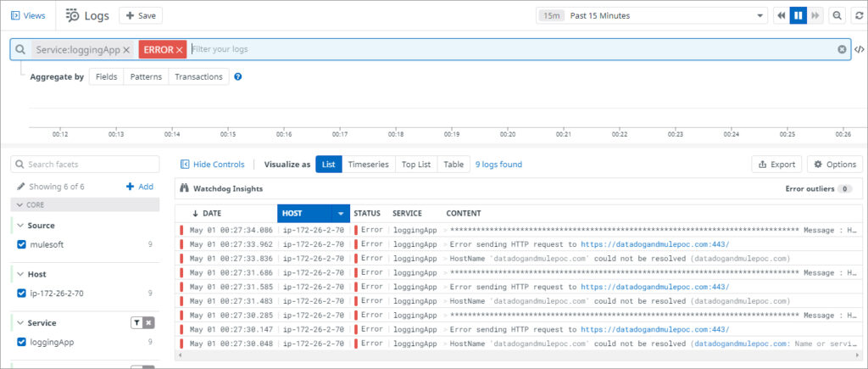Visualize logs as List
The height and width of the screenshot is (369, 868).
329,165
